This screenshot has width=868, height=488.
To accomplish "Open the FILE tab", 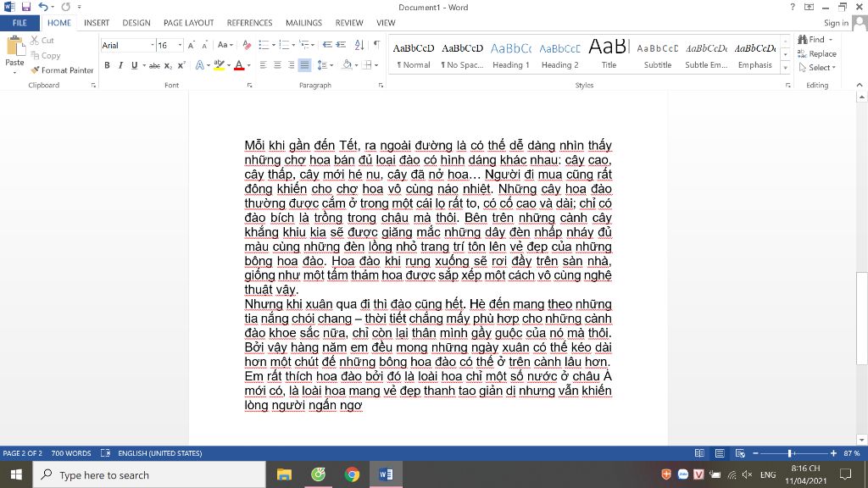I will click(19, 23).
